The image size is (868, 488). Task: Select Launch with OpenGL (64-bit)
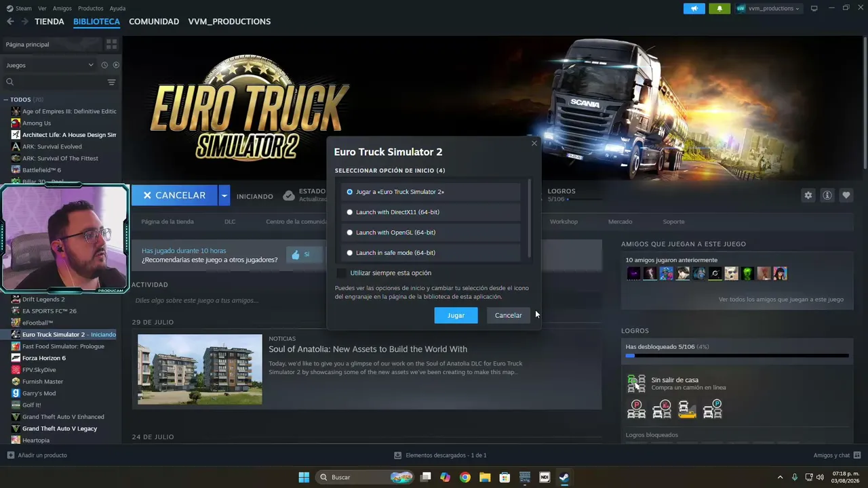(431, 232)
